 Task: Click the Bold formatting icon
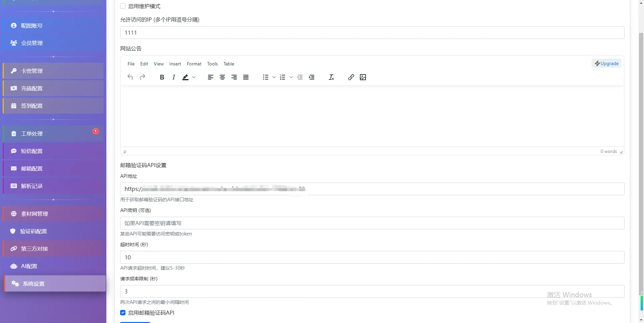[162, 77]
